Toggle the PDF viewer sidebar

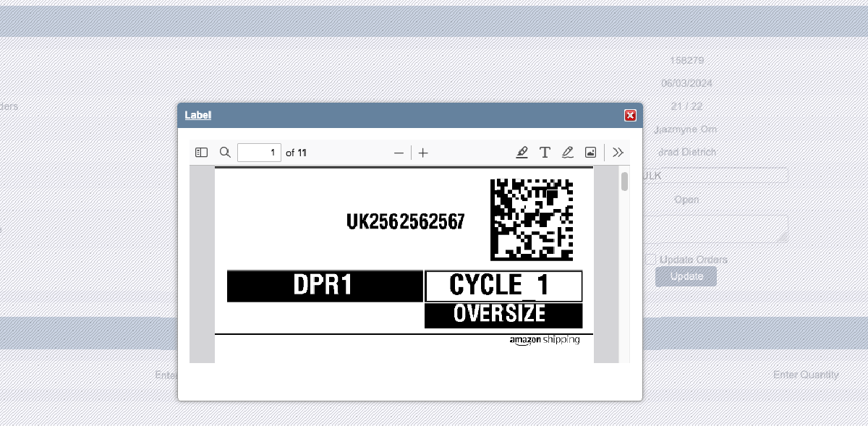pyautogui.click(x=202, y=153)
